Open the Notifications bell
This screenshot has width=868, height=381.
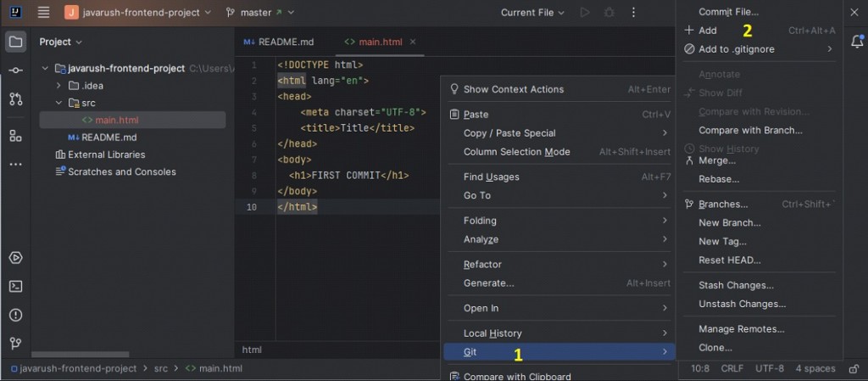[857, 41]
